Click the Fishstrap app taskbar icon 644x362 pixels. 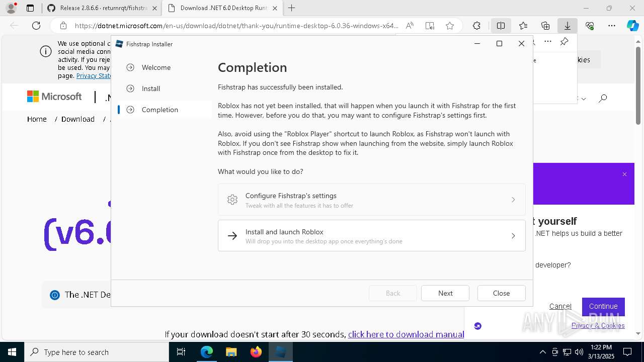coord(280,352)
